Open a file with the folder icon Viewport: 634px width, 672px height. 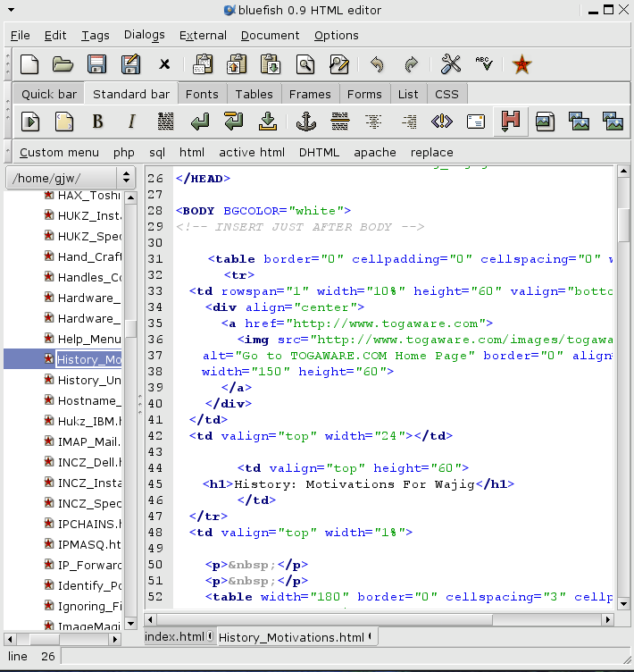(x=63, y=64)
